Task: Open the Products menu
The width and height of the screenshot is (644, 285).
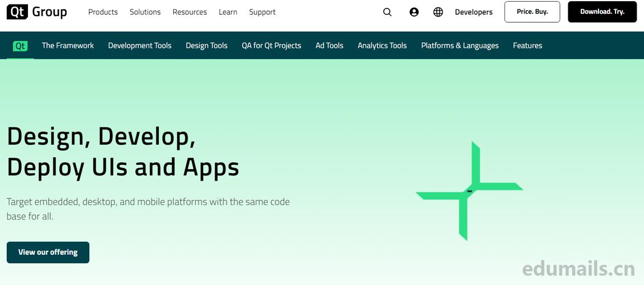Action: [x=103, y=13]
